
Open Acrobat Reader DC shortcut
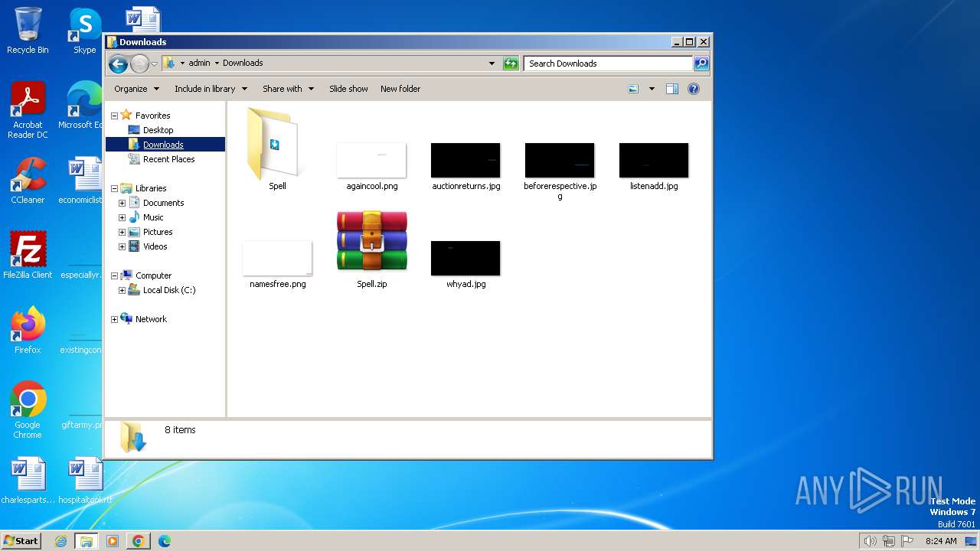click(28, 111)
